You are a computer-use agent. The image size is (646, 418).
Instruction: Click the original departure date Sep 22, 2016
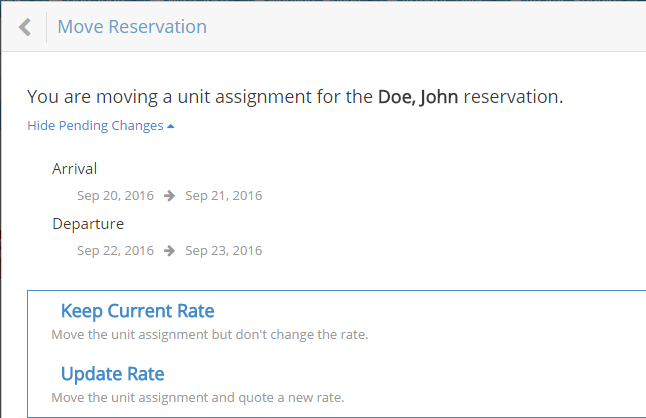115,251
